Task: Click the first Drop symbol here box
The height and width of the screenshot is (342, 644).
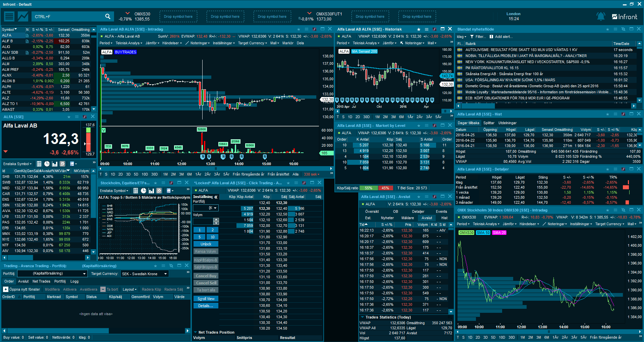Action: pos(178,16)
